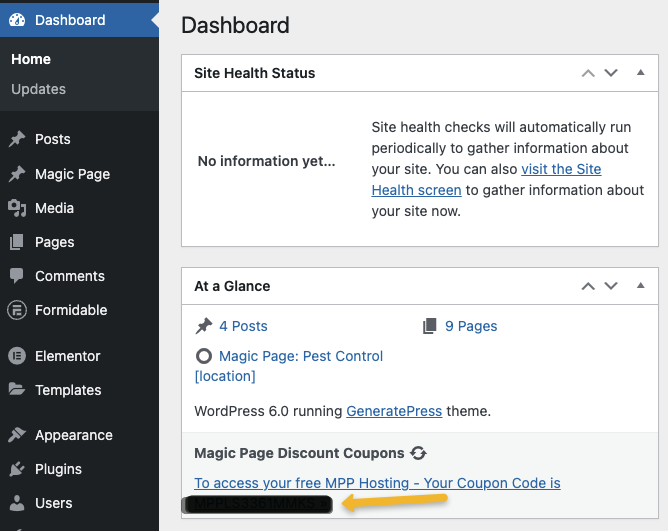Click the Pages icon in sidebar
Screen dimensions: 668x531
(x=17, y=242)
